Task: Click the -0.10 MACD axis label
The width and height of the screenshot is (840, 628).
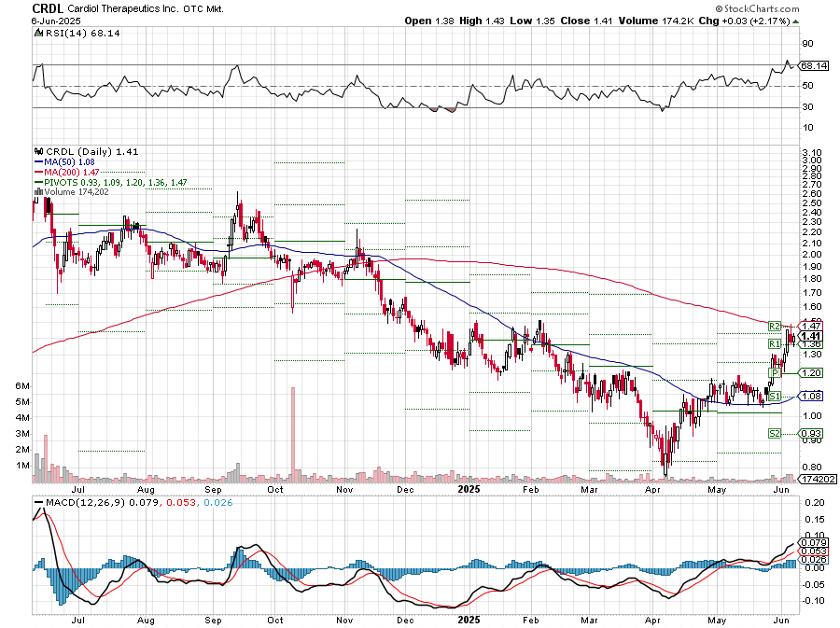Action: (x=813, y=600)
